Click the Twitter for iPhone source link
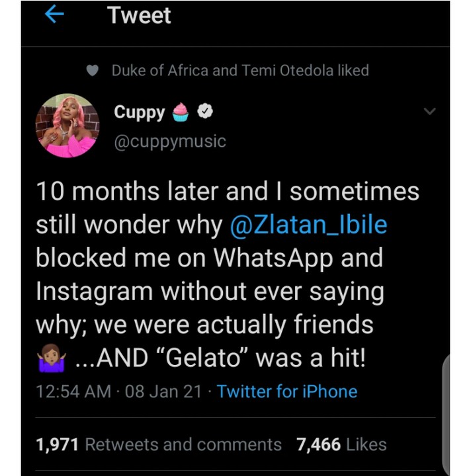Screen dimensions: 471x476 [287, 391]
